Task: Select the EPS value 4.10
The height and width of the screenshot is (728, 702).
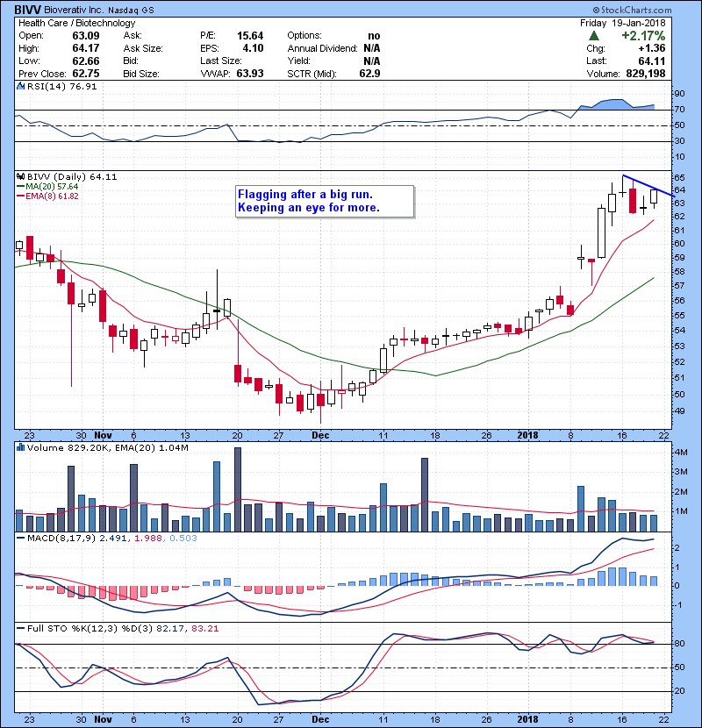Action: [x=253, y=48]
